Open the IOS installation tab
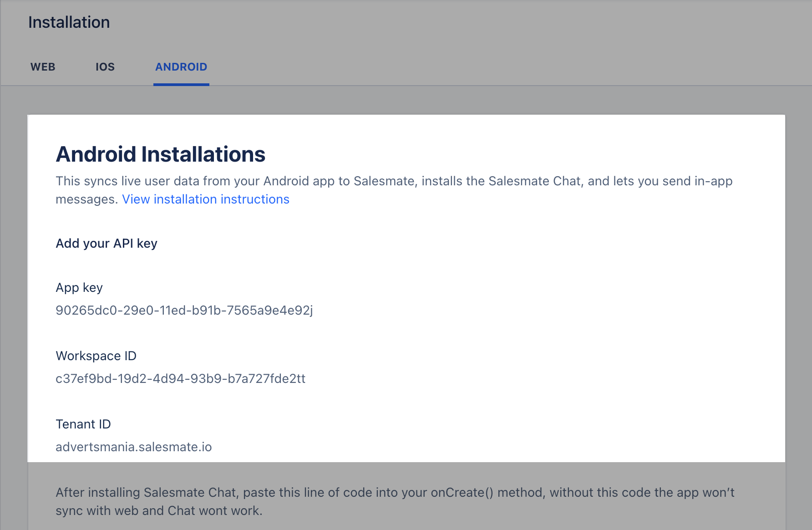 105,67
